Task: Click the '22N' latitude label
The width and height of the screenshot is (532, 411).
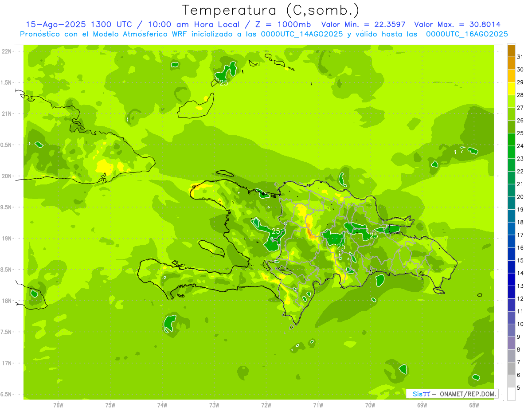Action: (x=7, y=51)
